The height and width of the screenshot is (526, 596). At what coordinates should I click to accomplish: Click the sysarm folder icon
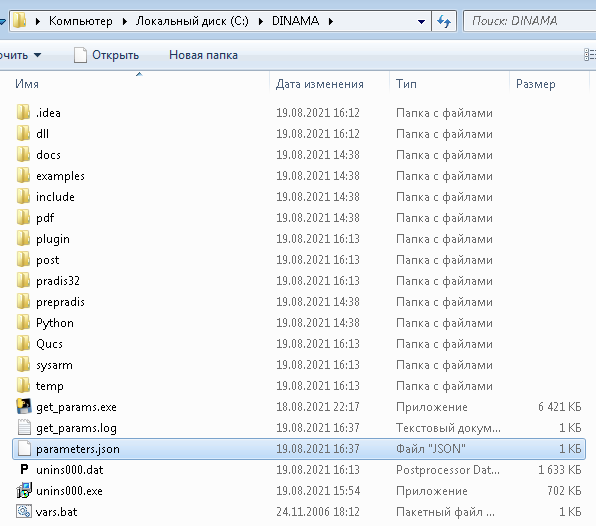click(23, 364)
